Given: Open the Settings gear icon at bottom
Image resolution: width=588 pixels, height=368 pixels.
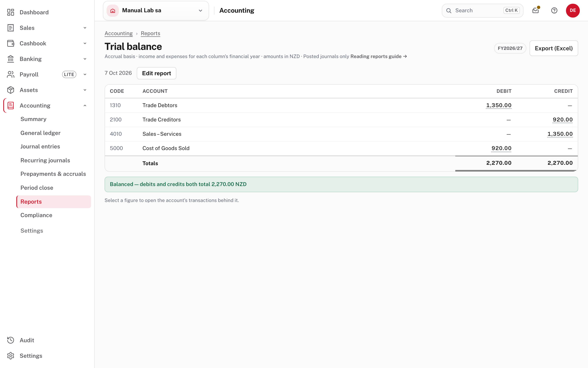Looking at the screenshot, I should point(10,356).
